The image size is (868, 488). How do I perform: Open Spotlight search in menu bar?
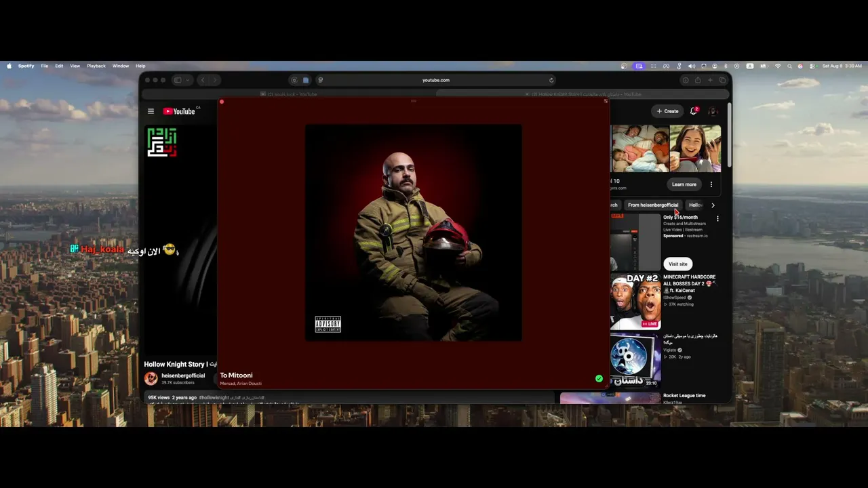tap(789, 66)
